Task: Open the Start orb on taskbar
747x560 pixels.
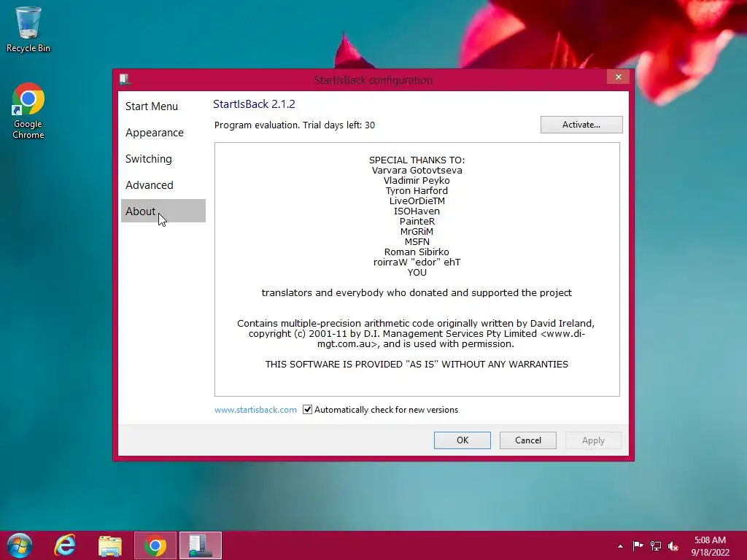Action: click(19, 545)
